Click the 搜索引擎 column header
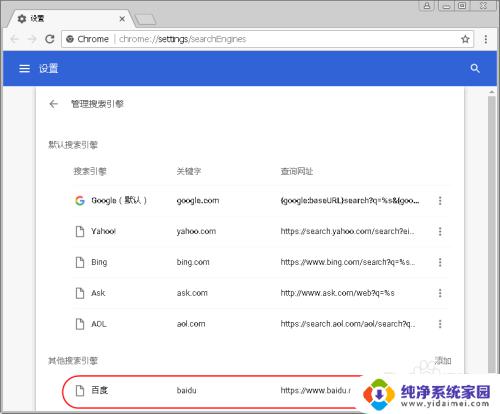This screenshot has height=414, width=500. [x=90, y=171]
